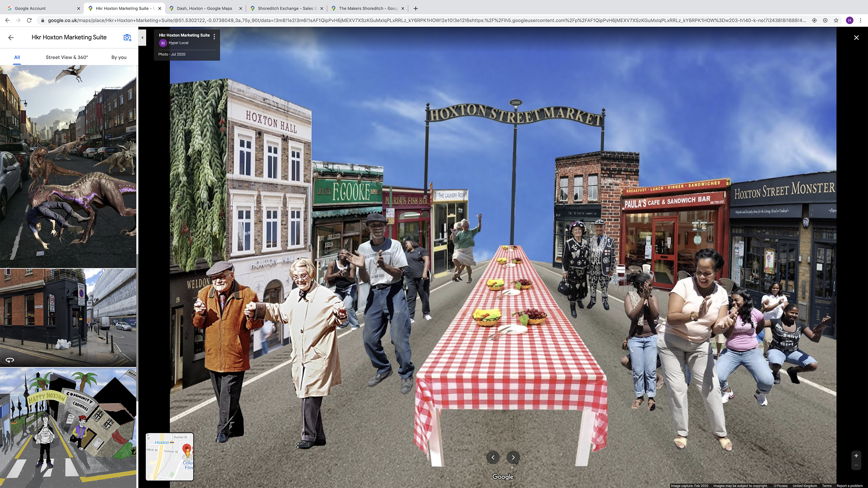Zoom in on the photo
The image size is (868, 488).
pyautogui.click(x=856, y=456)
